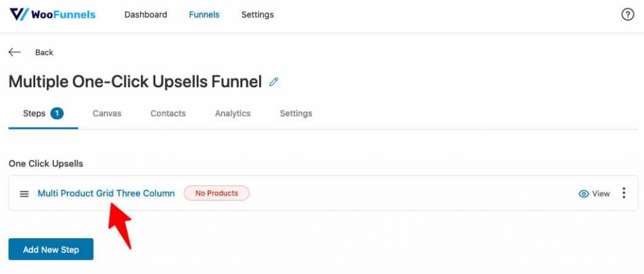Switch to the Canvas tab

107,114
